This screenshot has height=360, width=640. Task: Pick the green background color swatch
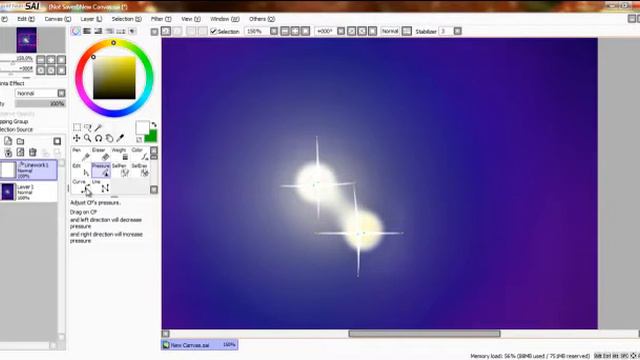(x=152, y=136)
